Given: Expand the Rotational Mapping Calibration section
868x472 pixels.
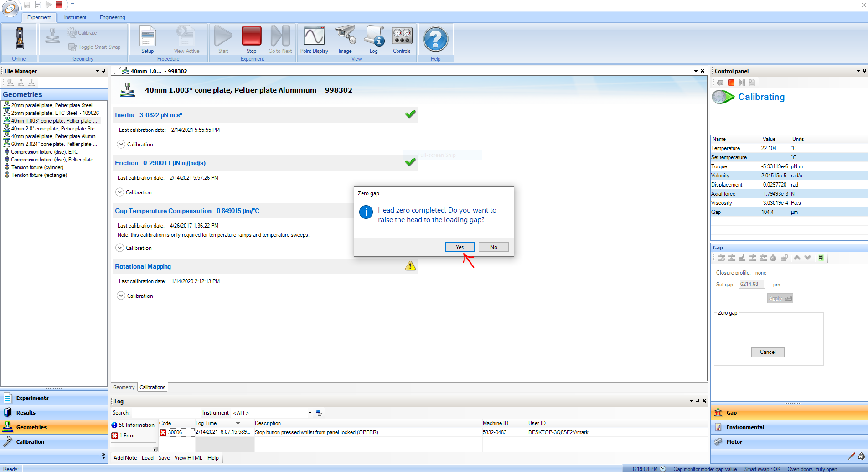Looking at the screenshot, I should pyautogui.click(x=121, y=296).
